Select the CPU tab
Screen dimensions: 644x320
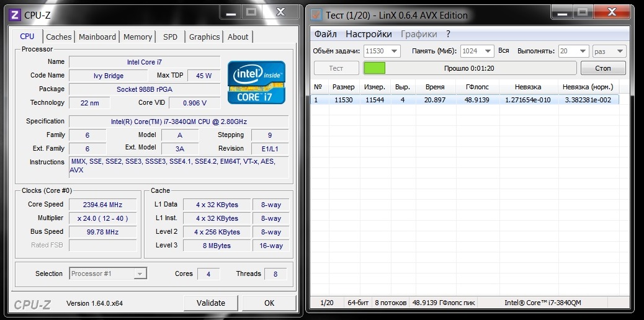(x=27, y=36)
